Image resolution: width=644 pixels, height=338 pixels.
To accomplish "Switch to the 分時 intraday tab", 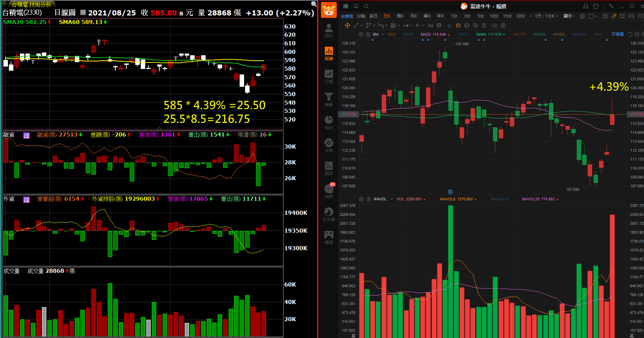I will click(x=361, y=16).
